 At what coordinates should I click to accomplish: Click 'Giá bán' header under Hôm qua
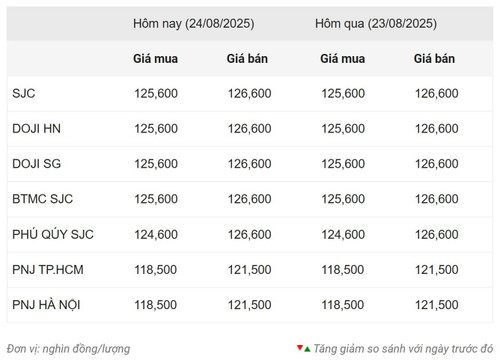pyautogui.click(x=434, y=59)
